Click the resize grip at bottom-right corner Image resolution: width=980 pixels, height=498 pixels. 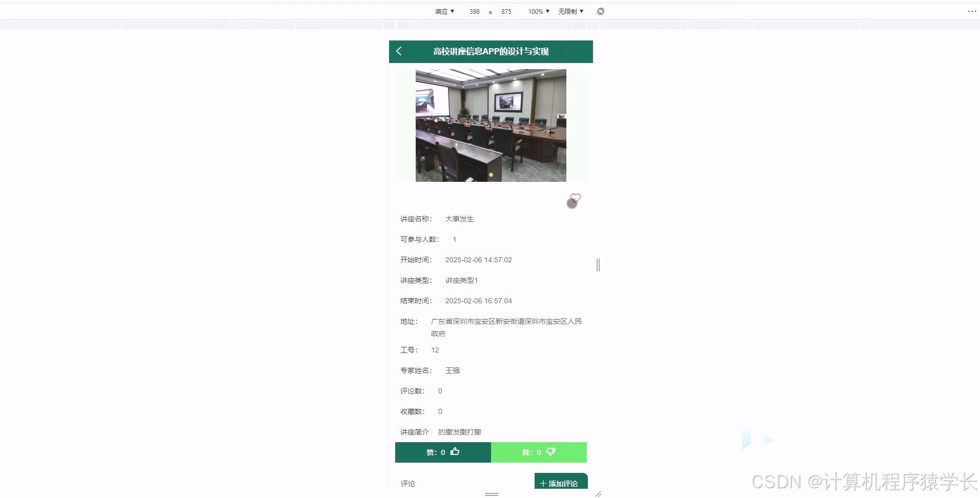pyautogui.click(x=598, y=493)
